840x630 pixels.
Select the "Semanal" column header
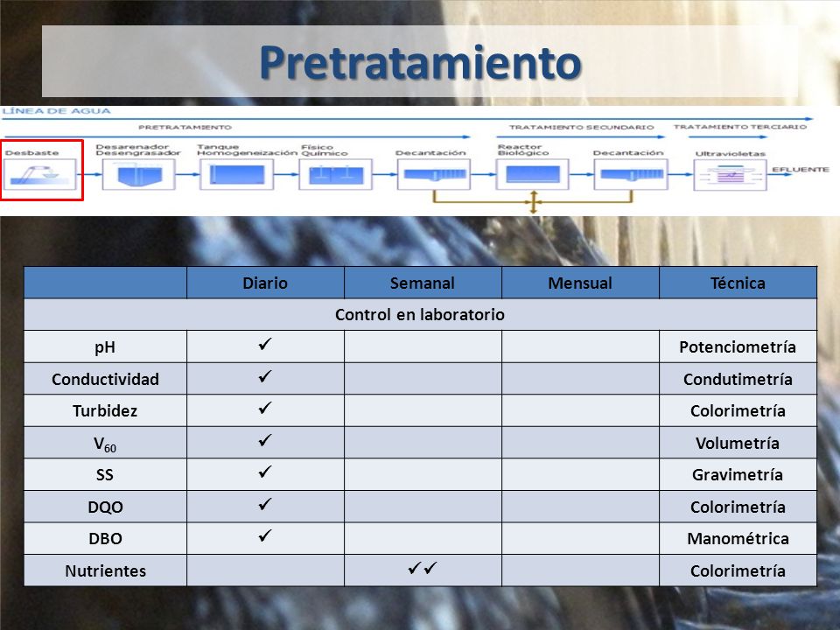coord(423,283)
